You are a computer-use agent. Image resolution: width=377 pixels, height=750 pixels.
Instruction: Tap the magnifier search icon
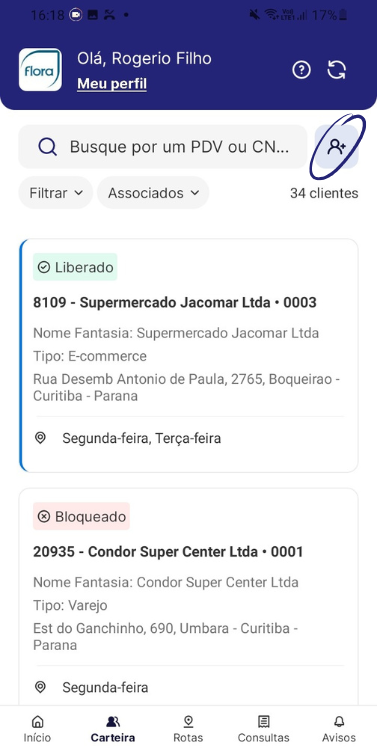pyautogui.click(x=47, y=147)
